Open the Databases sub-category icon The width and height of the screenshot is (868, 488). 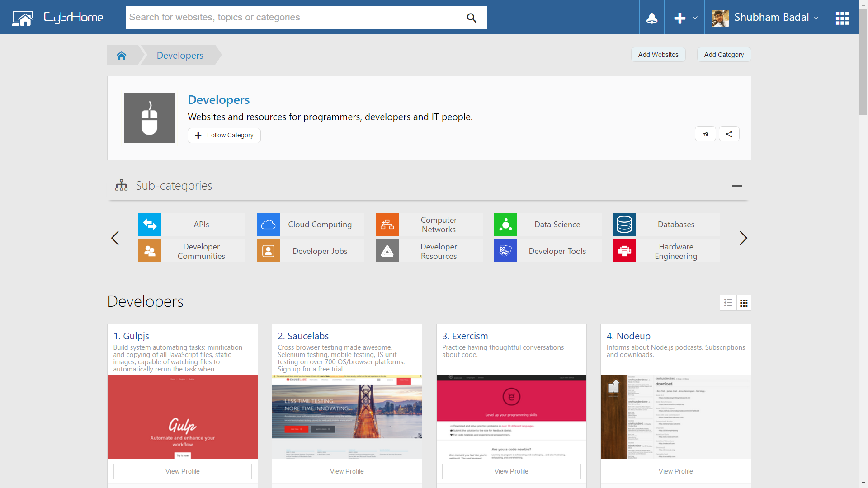pos(624,225)
